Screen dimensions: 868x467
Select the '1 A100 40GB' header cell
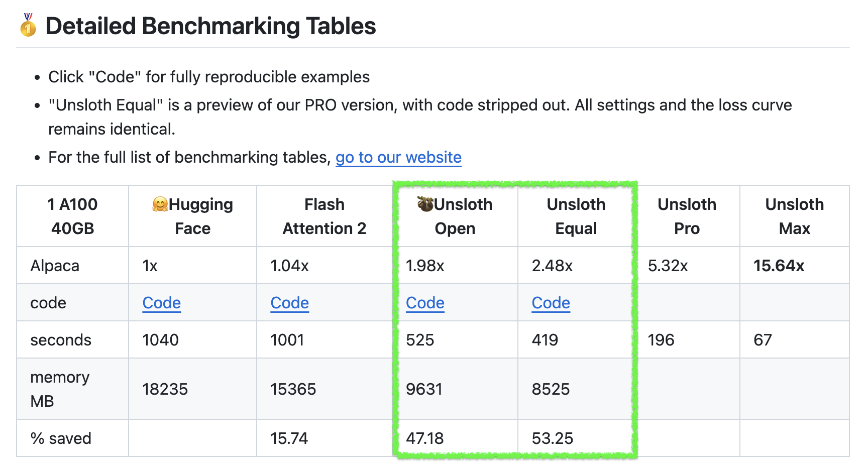(x=73, y=216)
